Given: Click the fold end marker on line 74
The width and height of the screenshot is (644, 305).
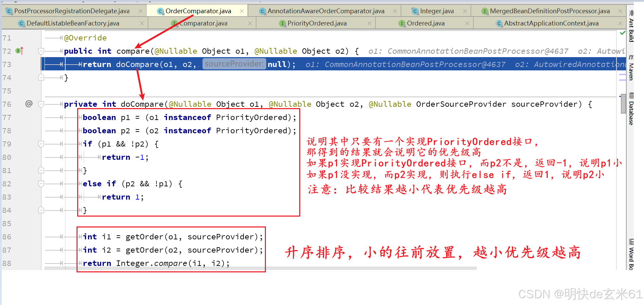Looking at the screenshot, I should click(x=41, y=78).
